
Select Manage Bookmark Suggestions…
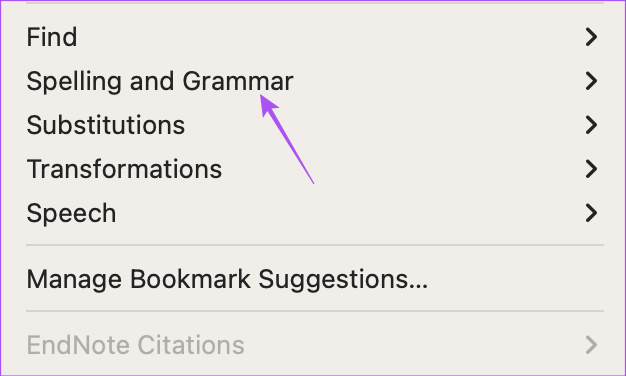pyautogui.click(x=315, y=279)
